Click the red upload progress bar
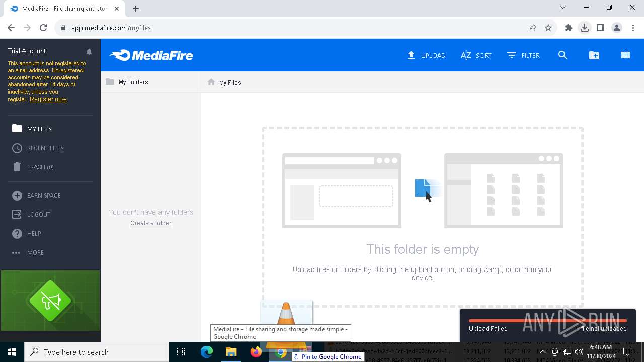The height and width of the screenshot is (362, 644). pos(547,320)
